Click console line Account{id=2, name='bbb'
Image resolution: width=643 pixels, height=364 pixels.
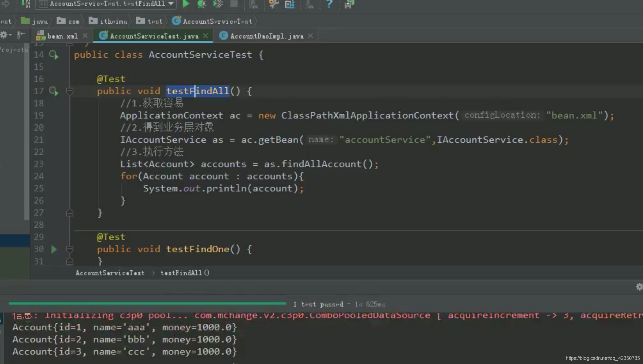(x=124, y=339)
